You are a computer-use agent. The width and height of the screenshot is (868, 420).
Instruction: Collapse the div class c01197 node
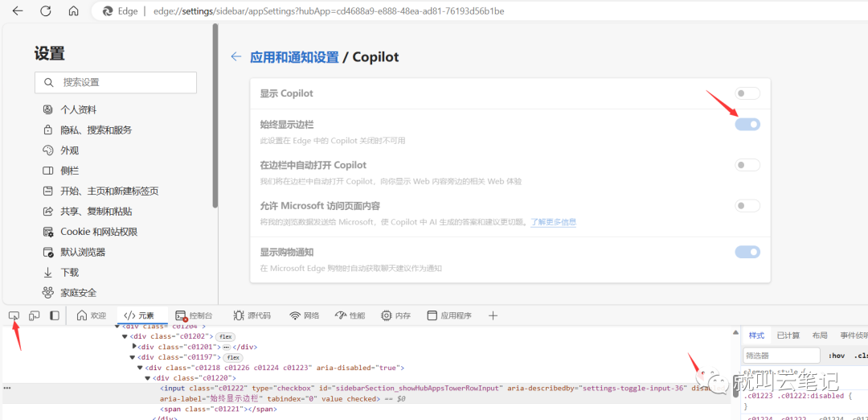[x=134, y=357]
